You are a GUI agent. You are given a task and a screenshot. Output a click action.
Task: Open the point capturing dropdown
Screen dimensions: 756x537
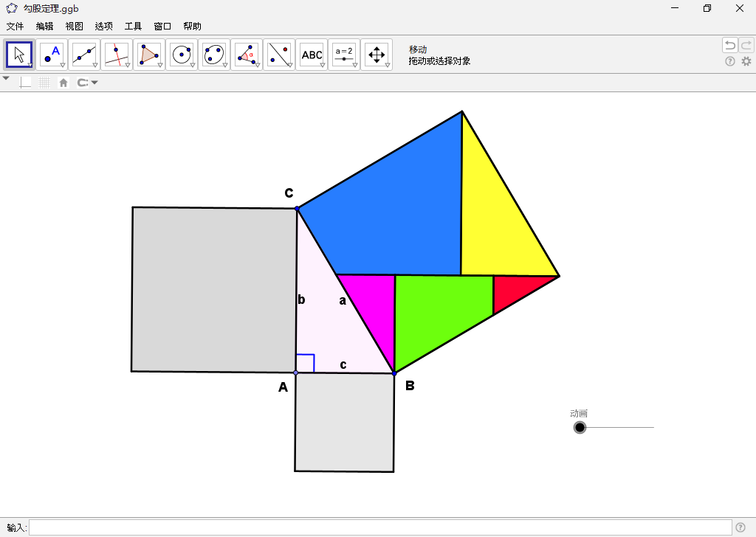point(88,83)
